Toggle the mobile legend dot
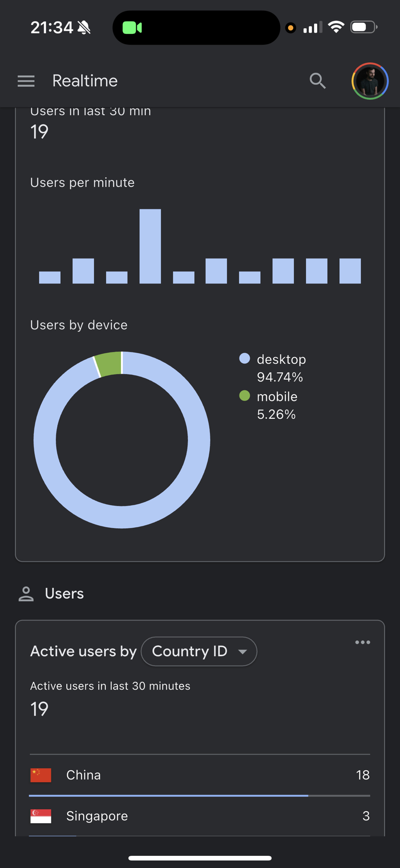Viewport: 400px width, 868px height. [245, 396]
